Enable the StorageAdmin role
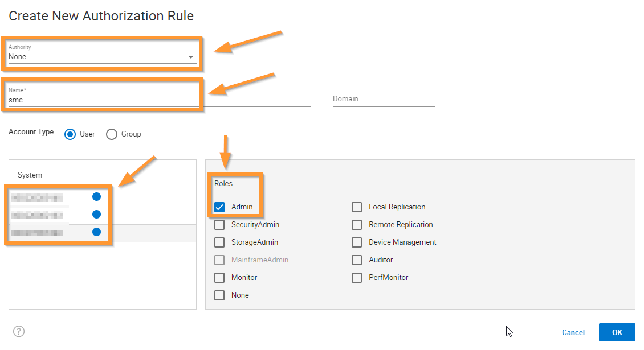This screenshot has width=644, height=350. (x=219, y=242)
